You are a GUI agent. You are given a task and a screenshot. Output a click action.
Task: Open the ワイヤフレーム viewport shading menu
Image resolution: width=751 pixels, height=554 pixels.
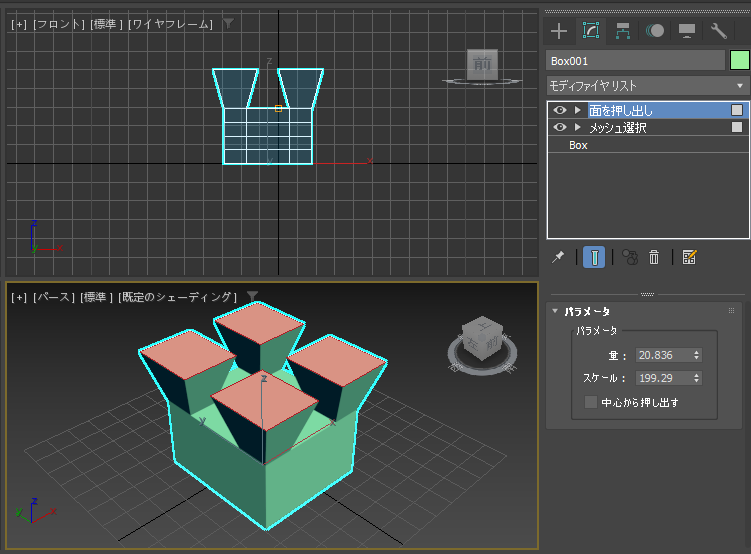(x=170, y=23)
